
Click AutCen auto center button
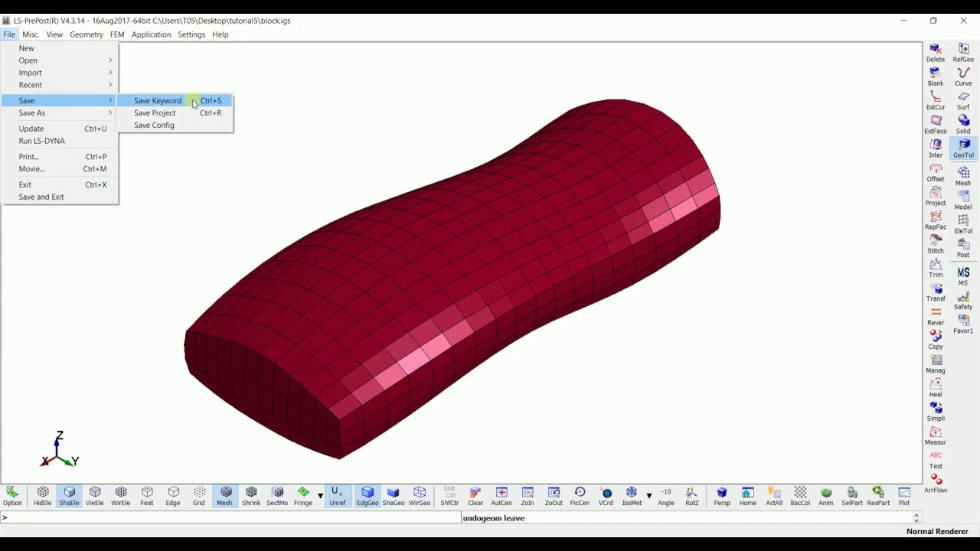(501, 496)
